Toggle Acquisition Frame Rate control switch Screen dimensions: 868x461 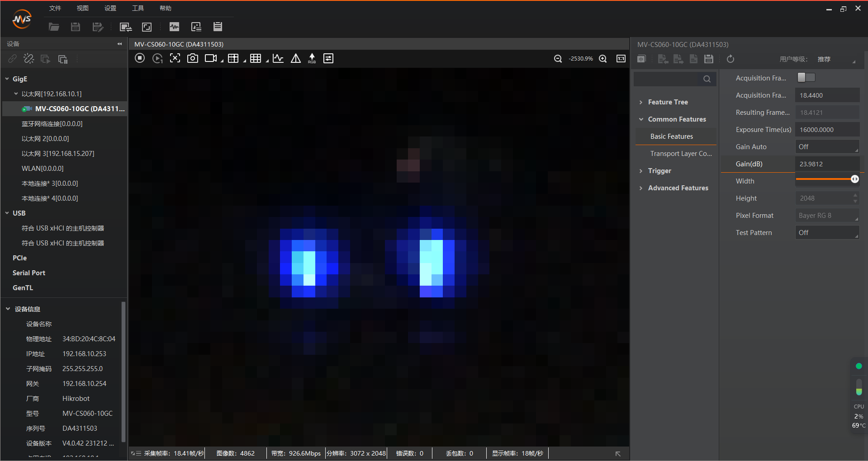806,78
